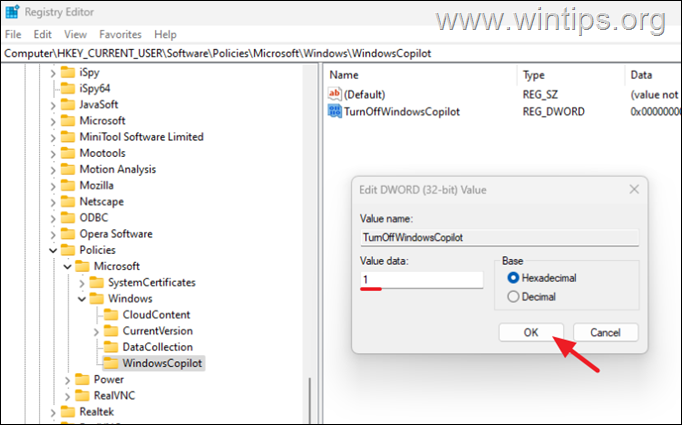The width and height of the screenshot is (682, 425).
Task: Click the iSpy folder icon
Action: 67,72
